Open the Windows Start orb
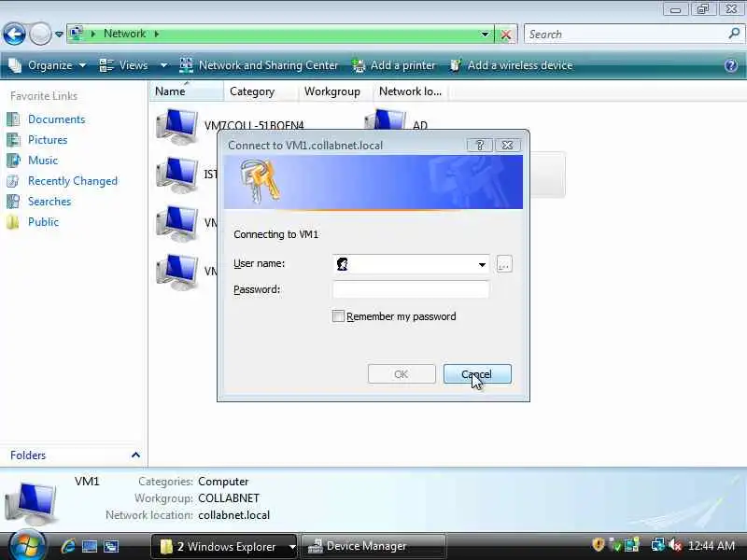The width and height of the screenshot is (747, 560). pos(27,546)
